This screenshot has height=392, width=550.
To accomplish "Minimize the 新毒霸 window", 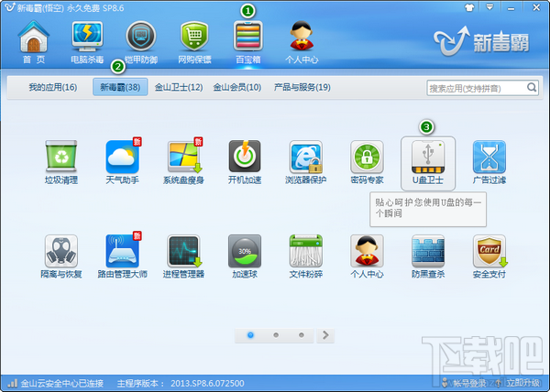I will (511, 7).
